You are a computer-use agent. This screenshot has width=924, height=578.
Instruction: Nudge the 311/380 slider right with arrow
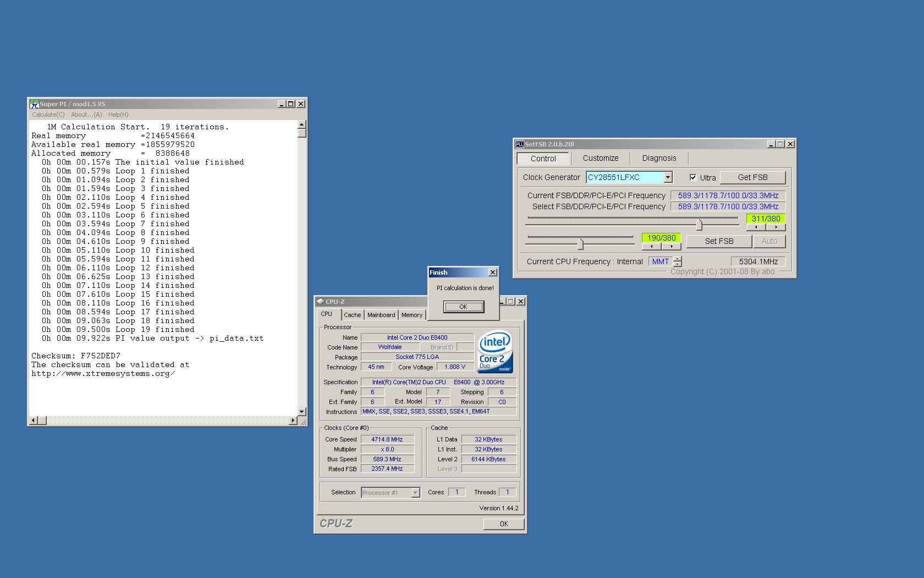(776, 227)
